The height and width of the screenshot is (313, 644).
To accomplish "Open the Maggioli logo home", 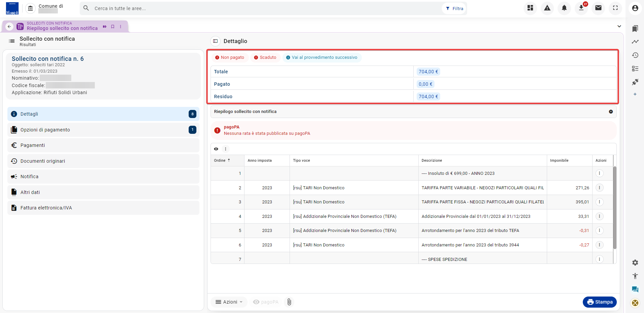I will (x=12, y=8).
